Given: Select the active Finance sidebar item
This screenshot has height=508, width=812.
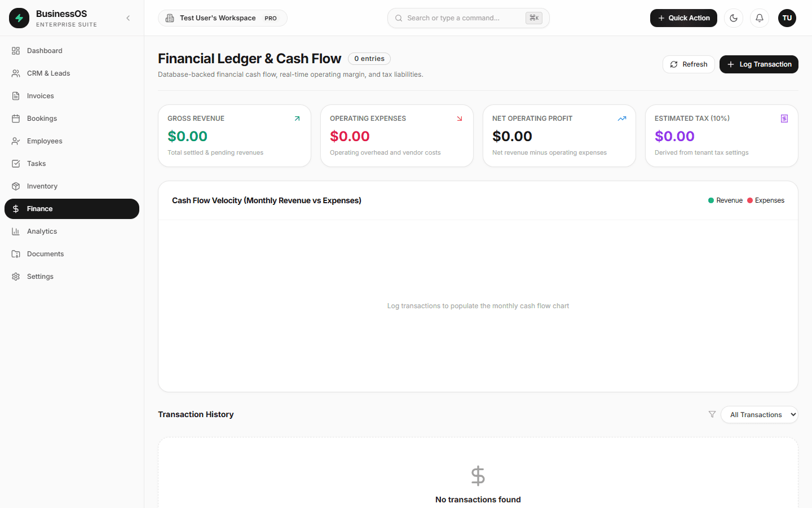Looking at the screenshot, I should point(72,209).
